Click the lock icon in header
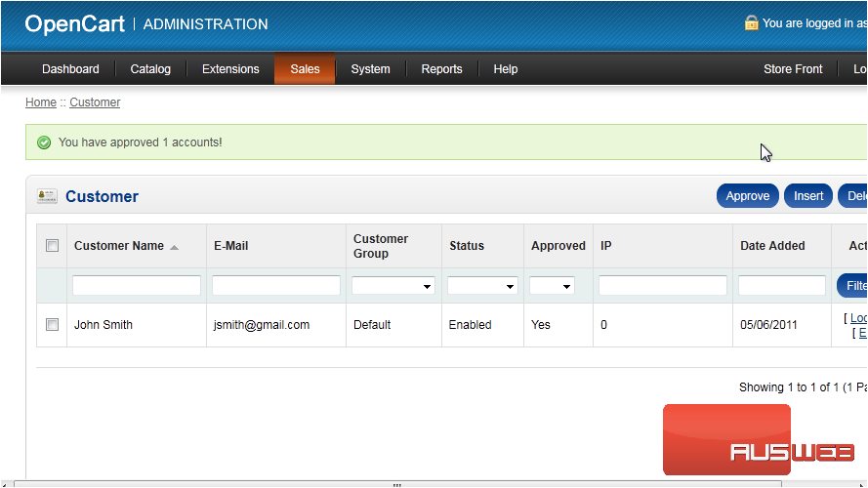 tap(751, 22)
